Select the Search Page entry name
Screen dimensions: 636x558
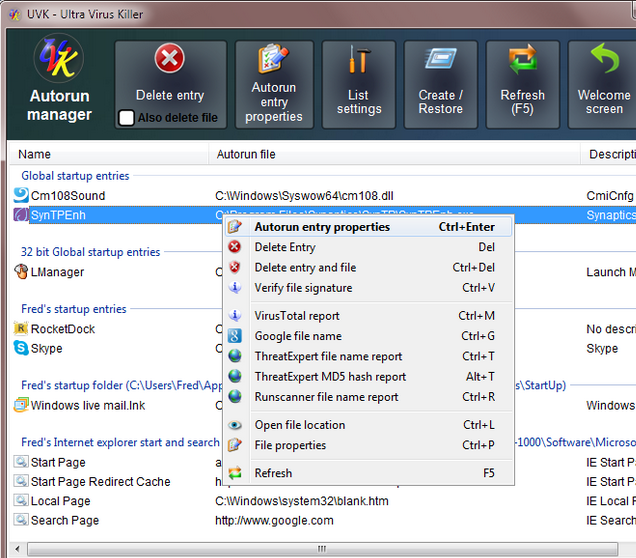pos(65,520)
